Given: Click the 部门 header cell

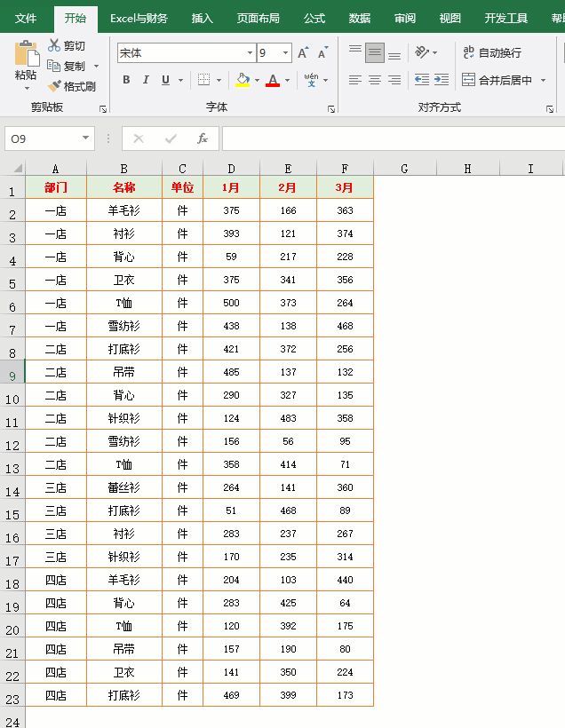Looking at the screenshot, I should tap(56, 187).
